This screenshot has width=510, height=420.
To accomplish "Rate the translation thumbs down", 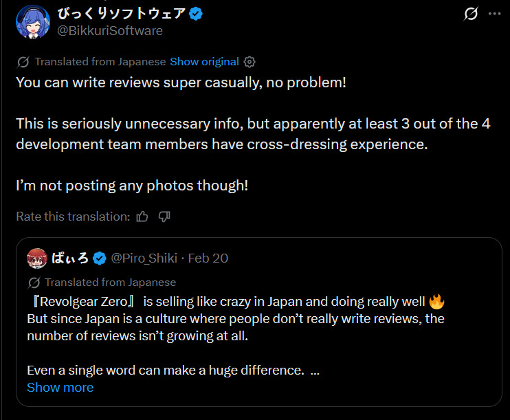I will tap(164, 217).
